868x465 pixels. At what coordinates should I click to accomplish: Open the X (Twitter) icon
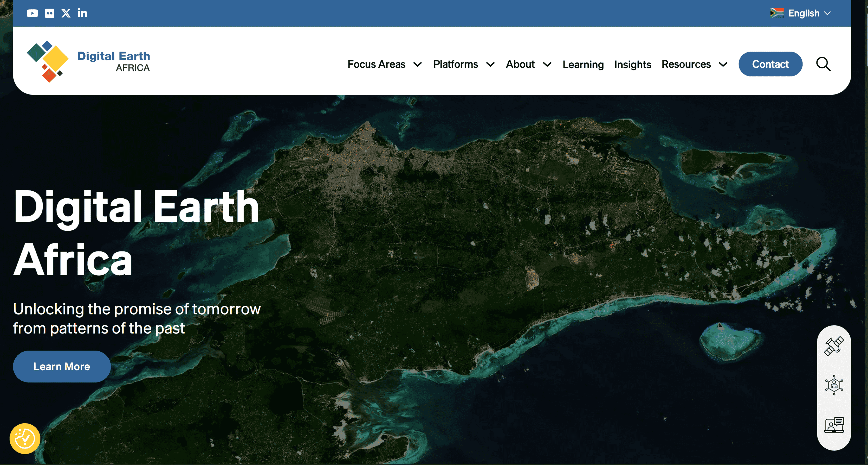[x=66, y=13]
